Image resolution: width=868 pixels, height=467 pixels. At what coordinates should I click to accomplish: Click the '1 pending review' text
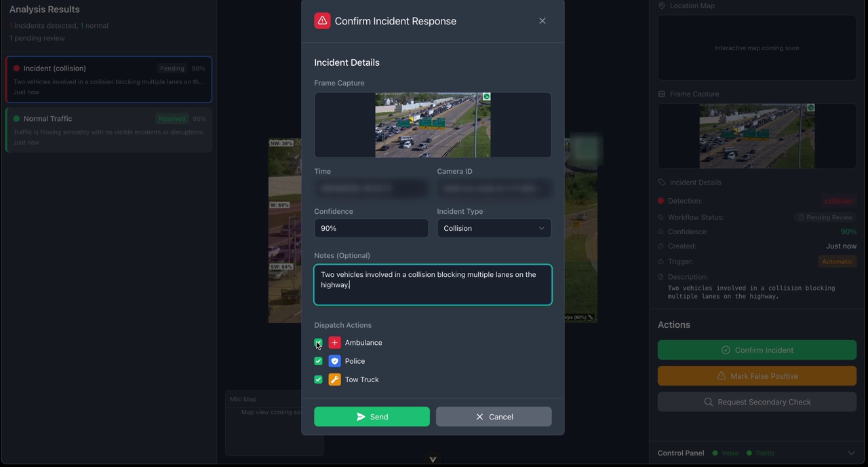37,38
